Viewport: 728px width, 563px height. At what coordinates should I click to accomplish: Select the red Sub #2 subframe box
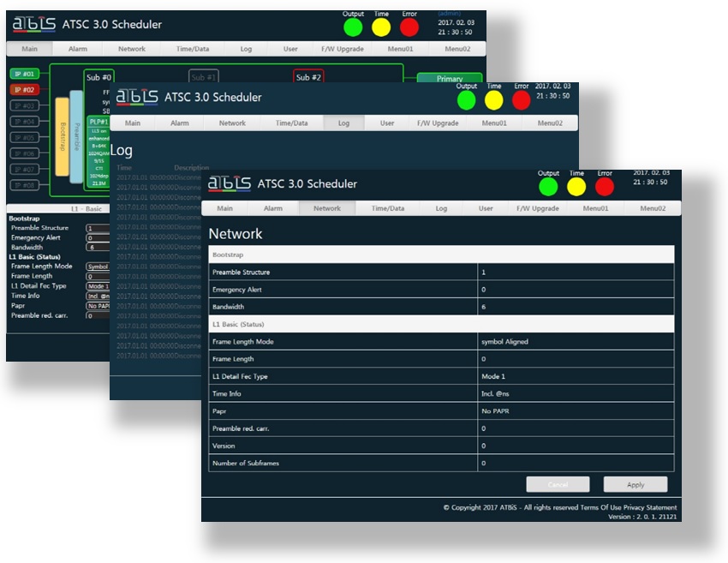point(307,77)
